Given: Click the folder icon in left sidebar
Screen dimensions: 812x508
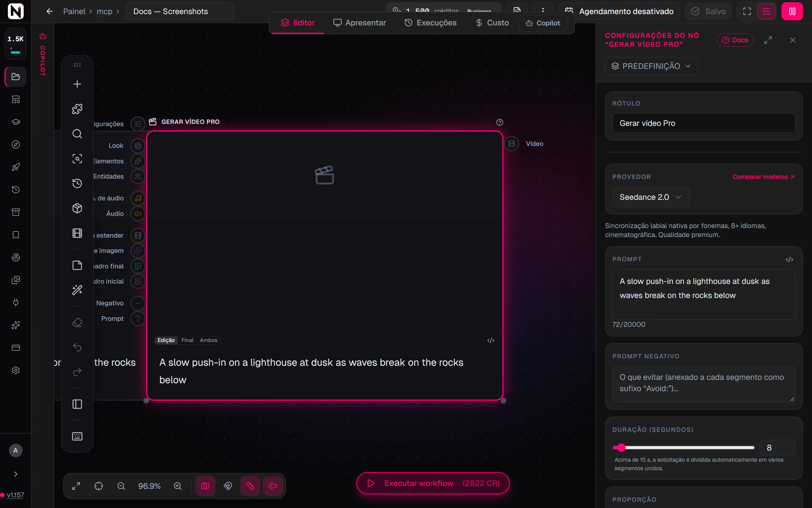Looking at the screenshot, I should pos(16,76).
